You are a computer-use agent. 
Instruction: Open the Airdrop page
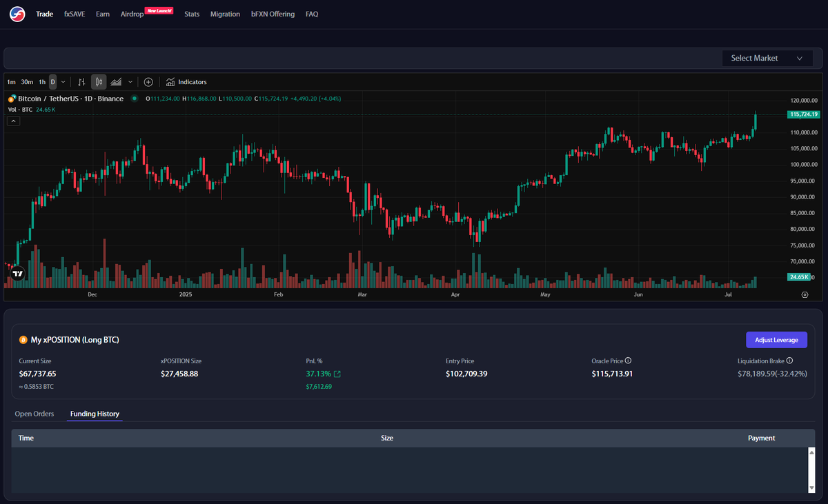click(x=132, y=14)
